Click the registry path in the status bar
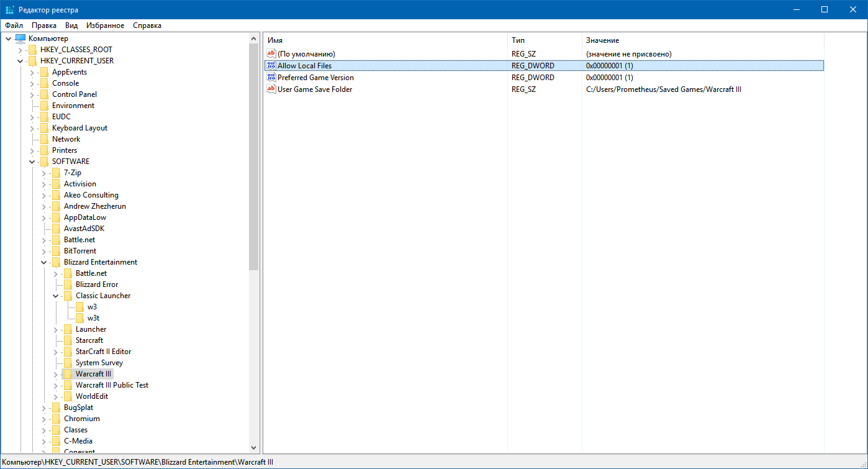This screenshot has width=868, height=469. coord(138,462)
